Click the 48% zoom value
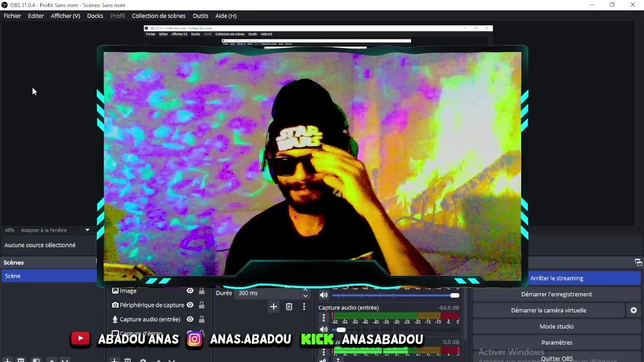Image resolution: width=644 pixels, height=362 pixels. (x=10, y=230)
